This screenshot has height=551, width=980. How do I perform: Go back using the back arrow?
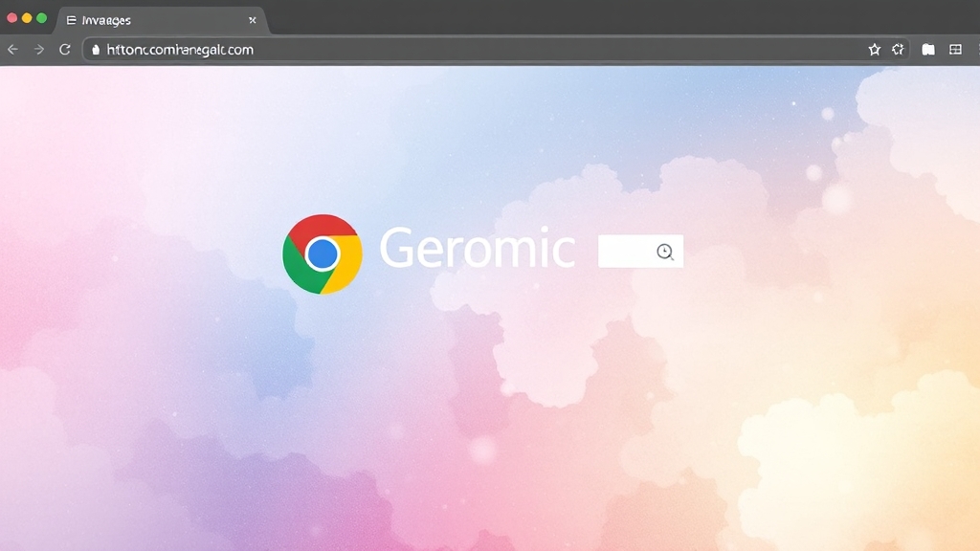pyautogui.click(x=12, y=50)
